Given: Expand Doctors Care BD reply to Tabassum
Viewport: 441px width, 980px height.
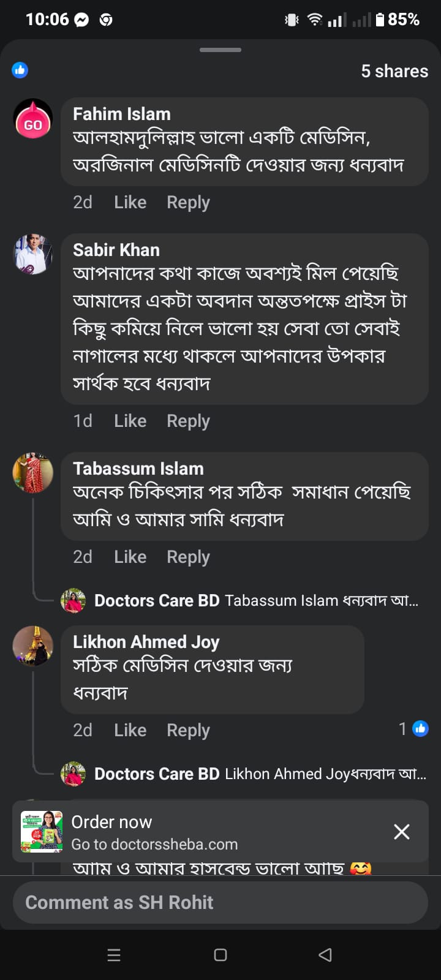Looking at the screenshot, I should click(x=256, y=601).
